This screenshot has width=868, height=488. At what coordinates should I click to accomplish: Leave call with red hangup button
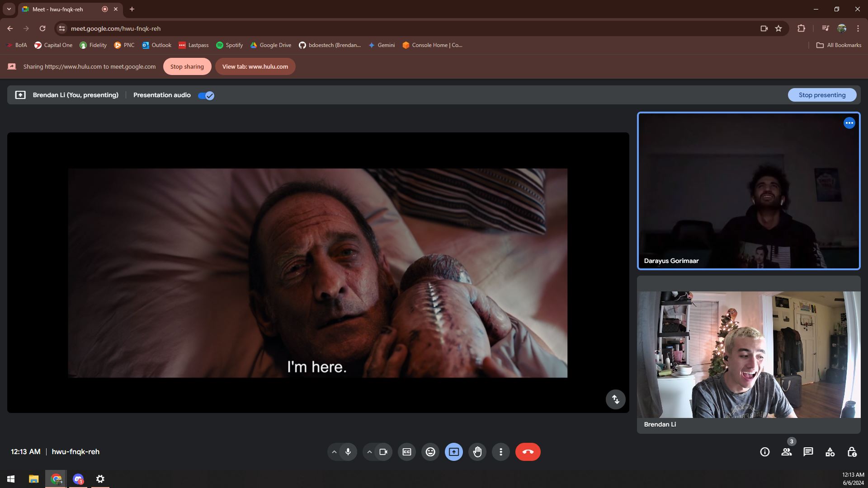tap(528, 452)
